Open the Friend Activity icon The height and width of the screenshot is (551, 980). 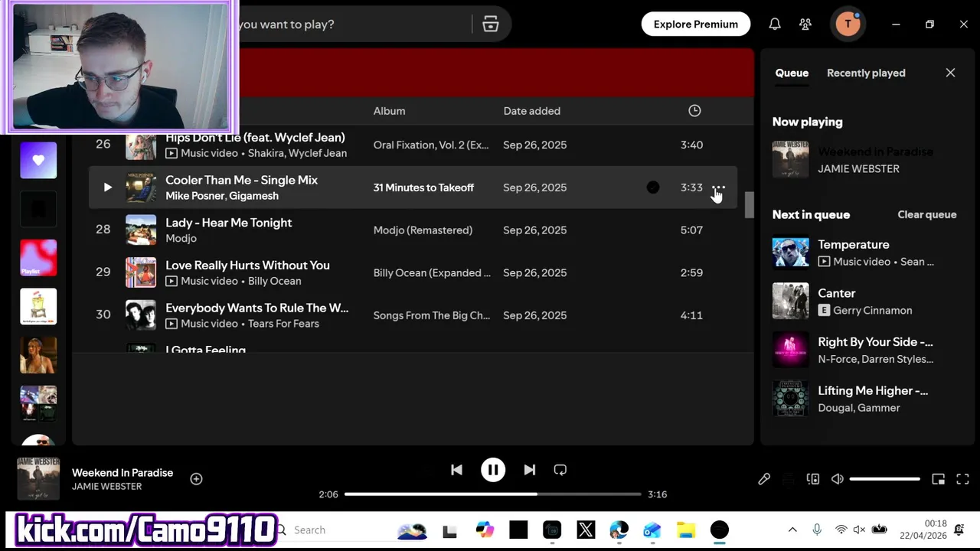pos(805,24)
